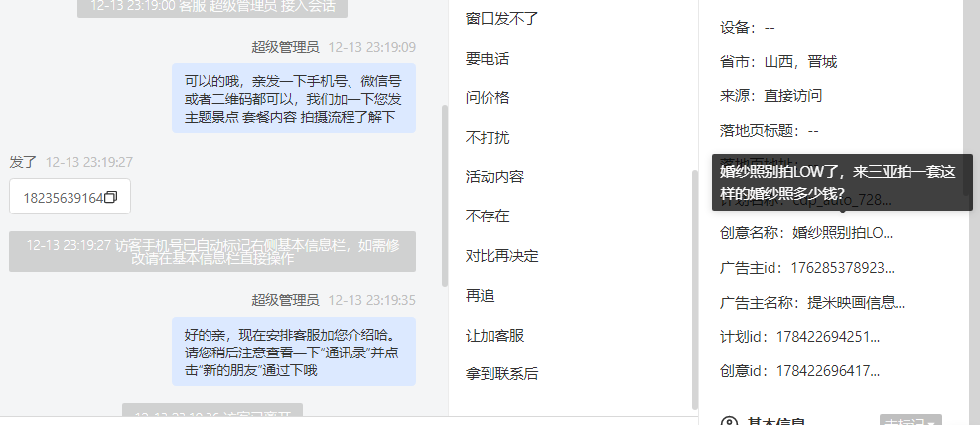Select the 要电话 quick reply
Screen dimensions: 980x425
pos(488,59)
